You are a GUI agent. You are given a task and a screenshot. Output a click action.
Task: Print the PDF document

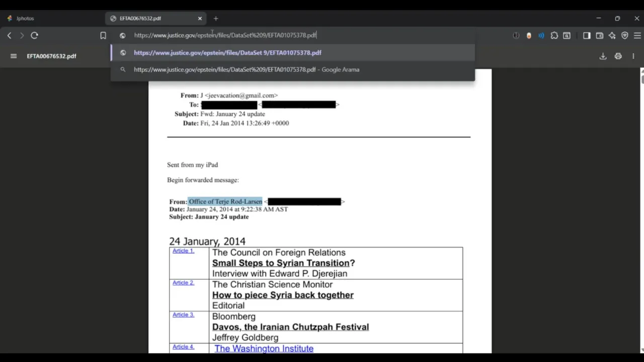coord(618,56)
